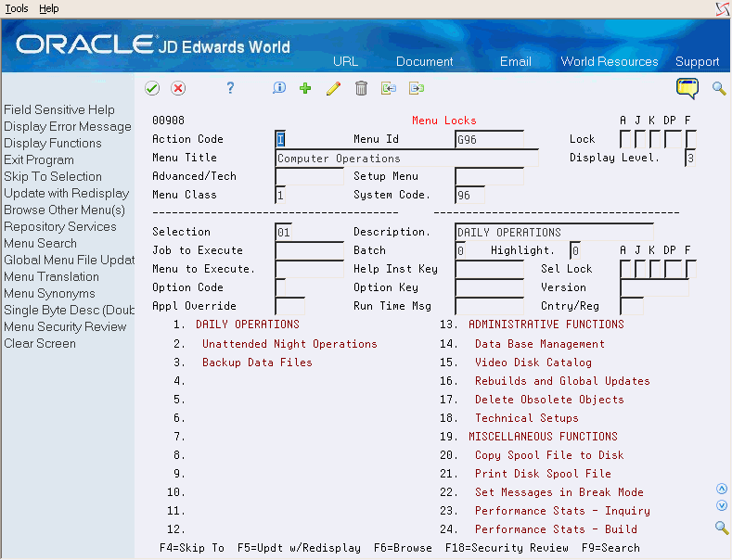Open the Help menu
This screenshot has width=732, height=560.
(48, 8)
